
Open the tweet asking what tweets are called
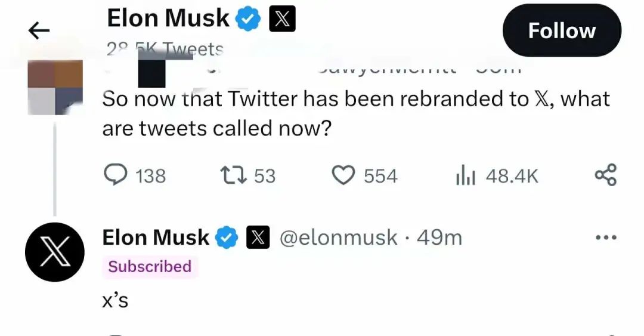tap(355, 113)
